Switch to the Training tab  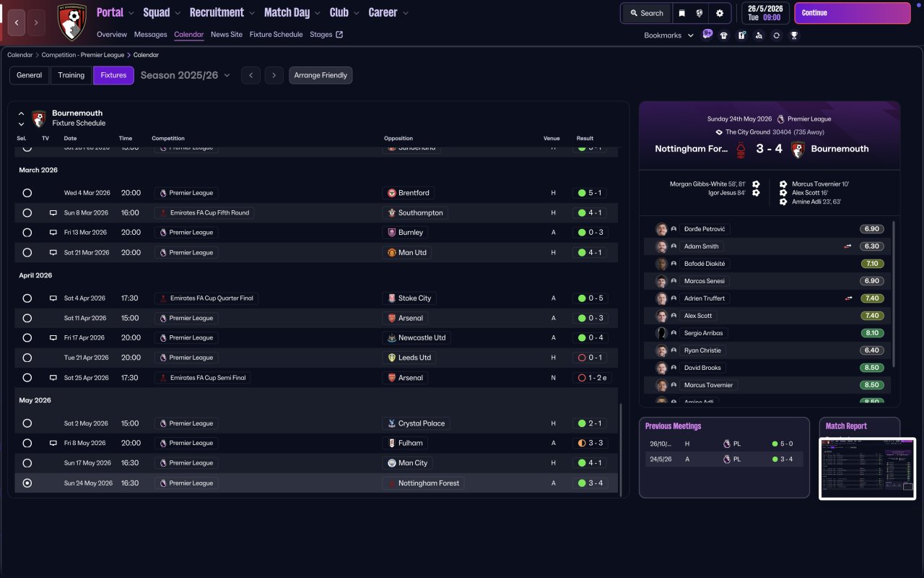click(x=71, y=75)
